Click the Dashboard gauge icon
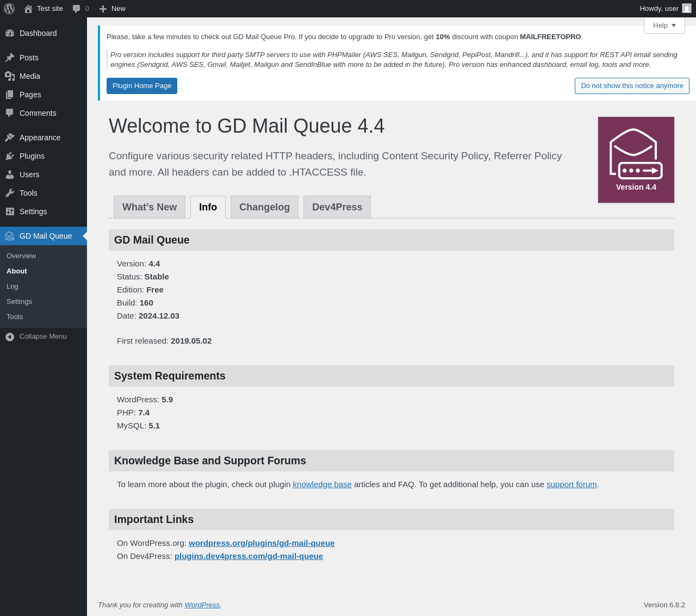 click(x=10, y=33)
